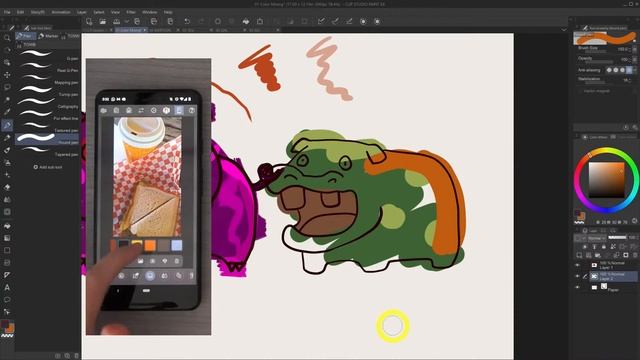Select the Correct line tool
The image size is (640, 360).
pyautogui.click(x=7, y=312)
